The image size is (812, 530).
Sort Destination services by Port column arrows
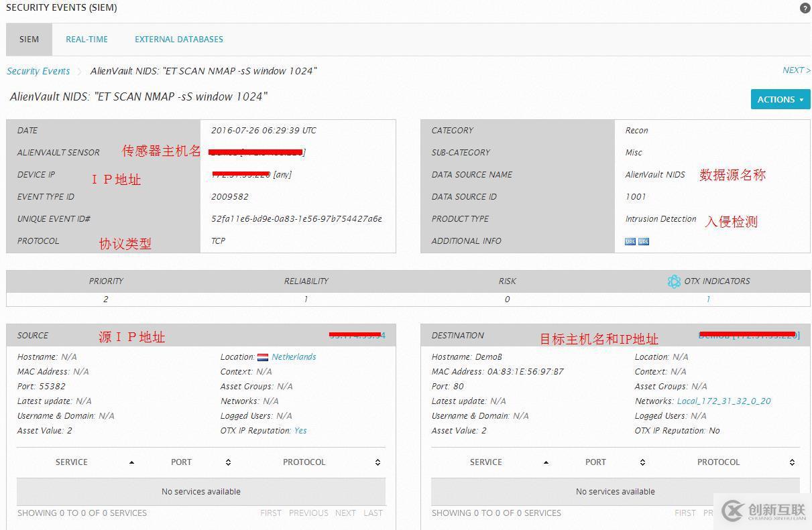pos(642,462)
